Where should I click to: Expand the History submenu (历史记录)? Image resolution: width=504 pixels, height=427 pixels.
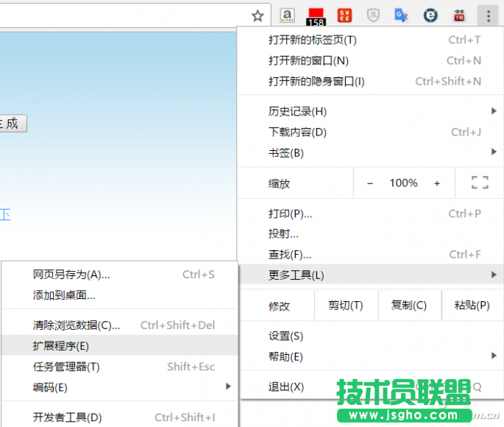tap(370, 111)
